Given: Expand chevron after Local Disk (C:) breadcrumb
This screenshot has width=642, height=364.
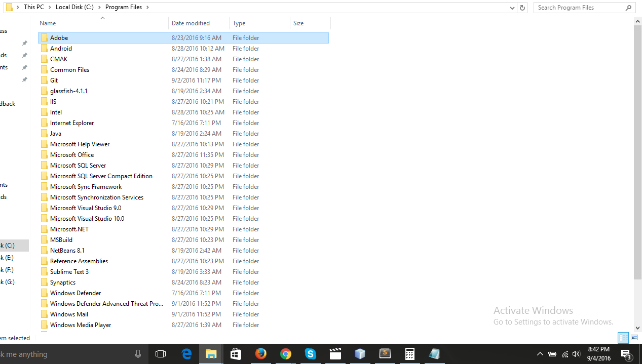Looking at the screenshot, I should point(99,8).
